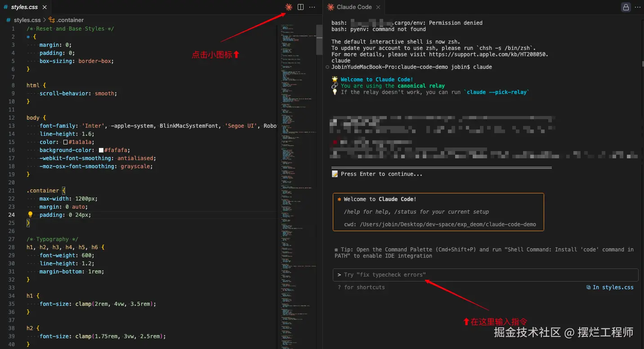Image resolution: width=644 pixels, height=349 pixels.
Task: Click the '/* Typography */' comment
Action: [52, 239]
